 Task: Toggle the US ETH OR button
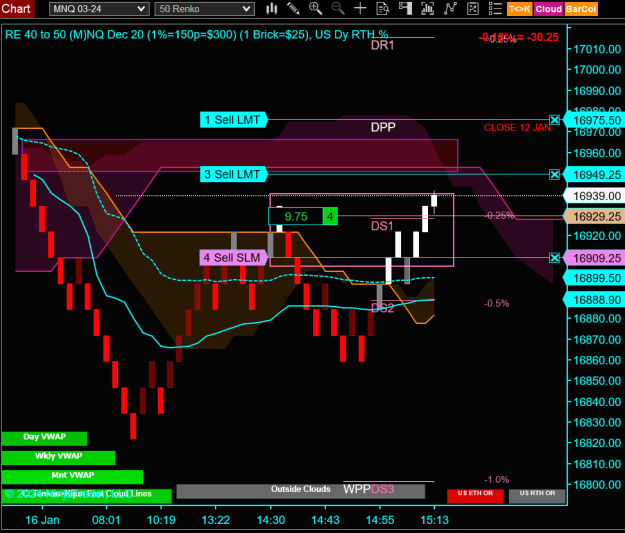tap(475, 496)
